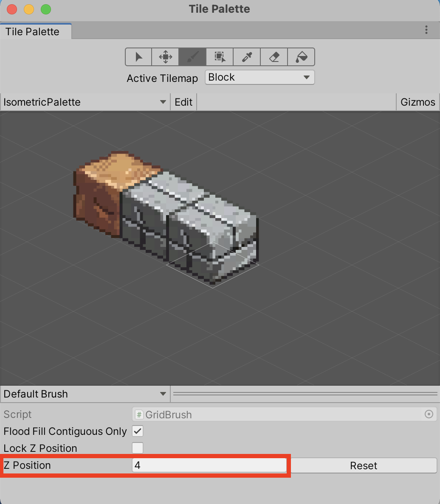Viewport: 440px width, 504px height.
Task: Enable the Lock Z Position checkbox
Action: [x=138, y=448]
